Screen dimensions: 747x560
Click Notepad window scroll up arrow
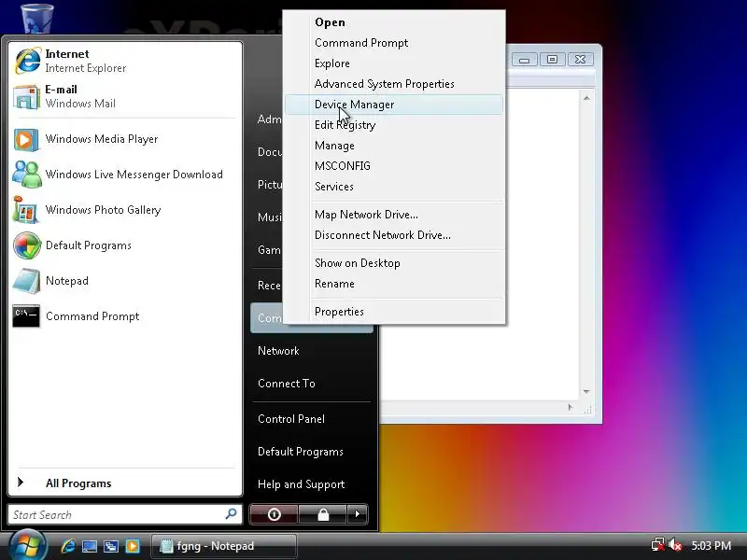pos(586,98)
